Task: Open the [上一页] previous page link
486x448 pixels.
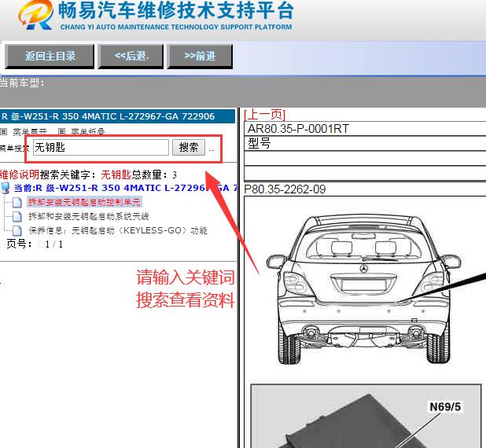Action: click(x=264, y=115)
